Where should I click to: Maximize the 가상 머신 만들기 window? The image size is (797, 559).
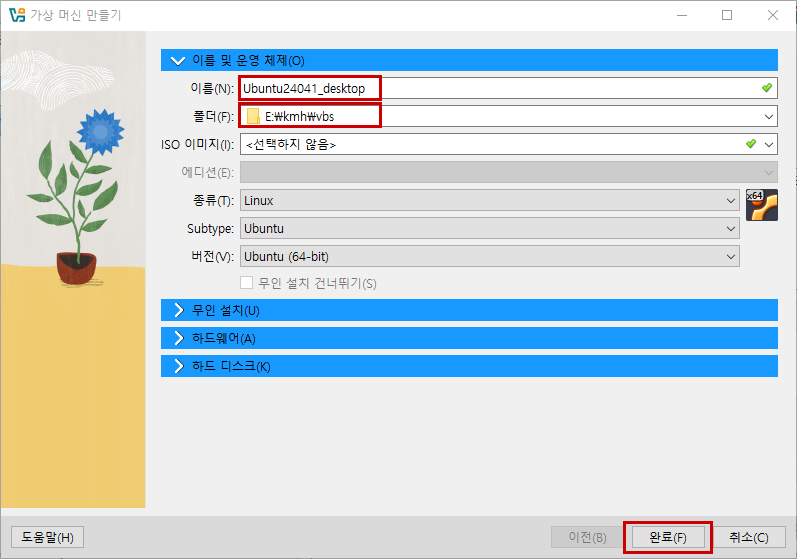click(727, 15)
